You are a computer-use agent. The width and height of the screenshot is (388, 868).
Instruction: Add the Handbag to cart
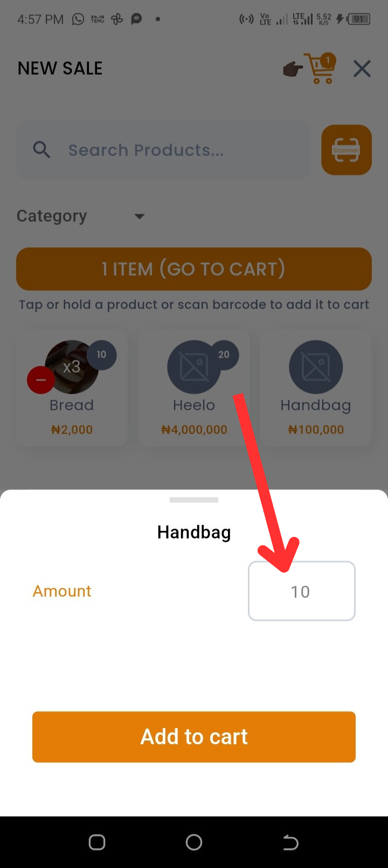pyautogui.click(x=194, y=737)
